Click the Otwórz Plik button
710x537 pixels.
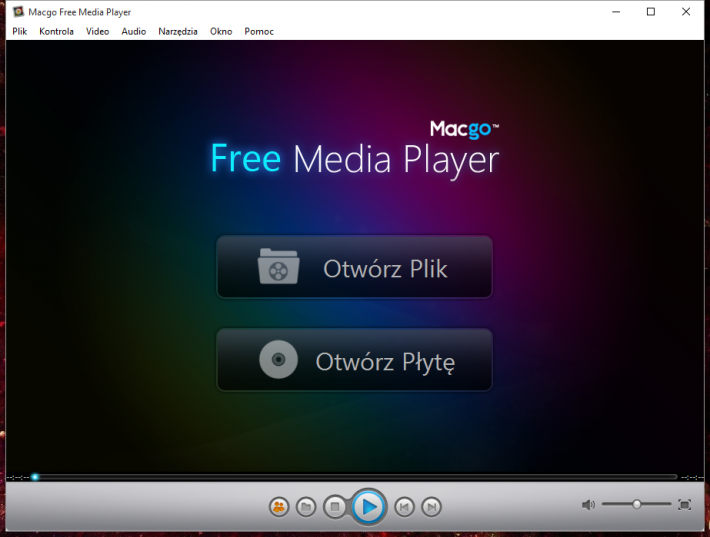click(355, 267)
